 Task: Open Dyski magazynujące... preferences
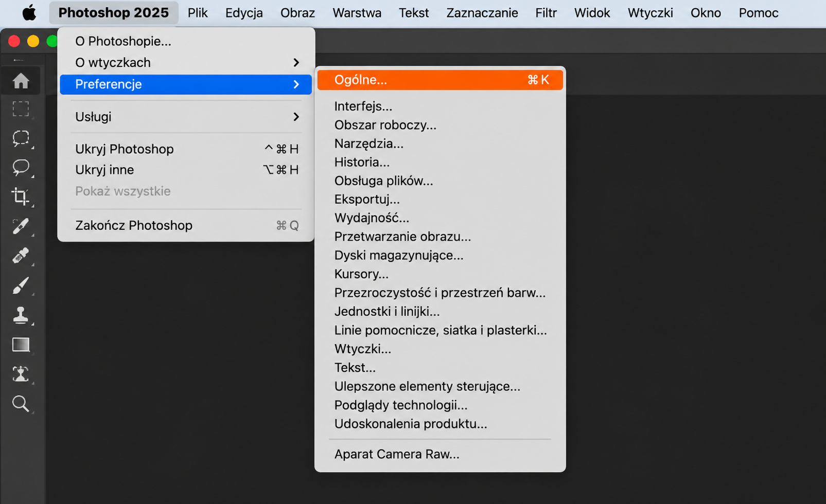[440, 255]
